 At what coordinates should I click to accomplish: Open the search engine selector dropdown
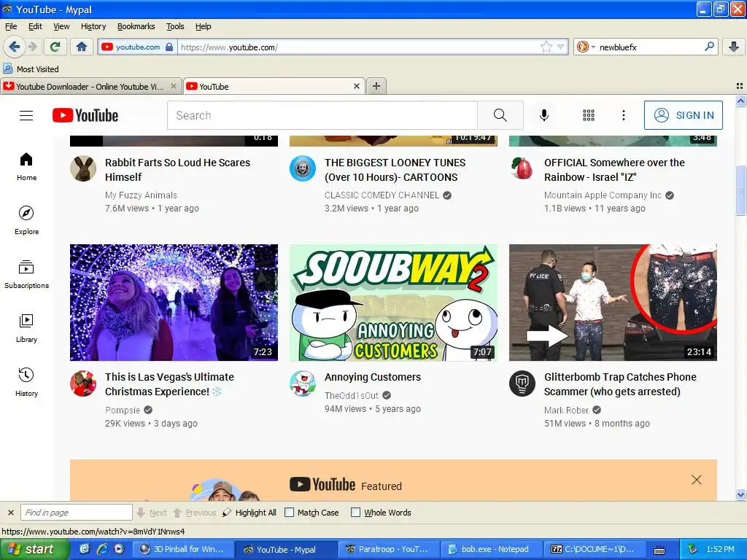[x=586, y=47]
